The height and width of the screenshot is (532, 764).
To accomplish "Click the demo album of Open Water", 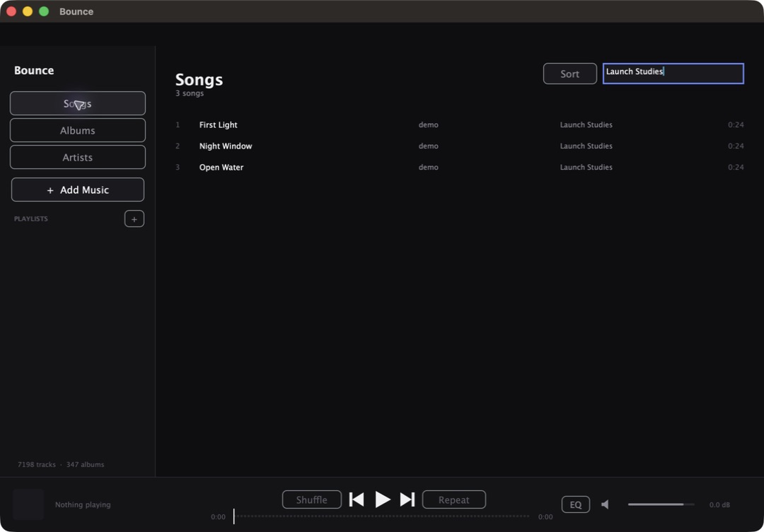I will pyautogui.click(x=428, y=167).
